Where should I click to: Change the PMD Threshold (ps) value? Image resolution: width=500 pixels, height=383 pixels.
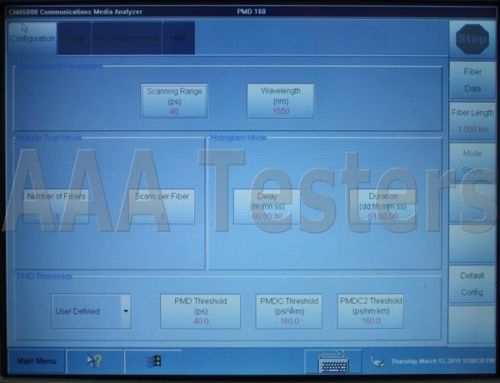(x=200, y=311)
